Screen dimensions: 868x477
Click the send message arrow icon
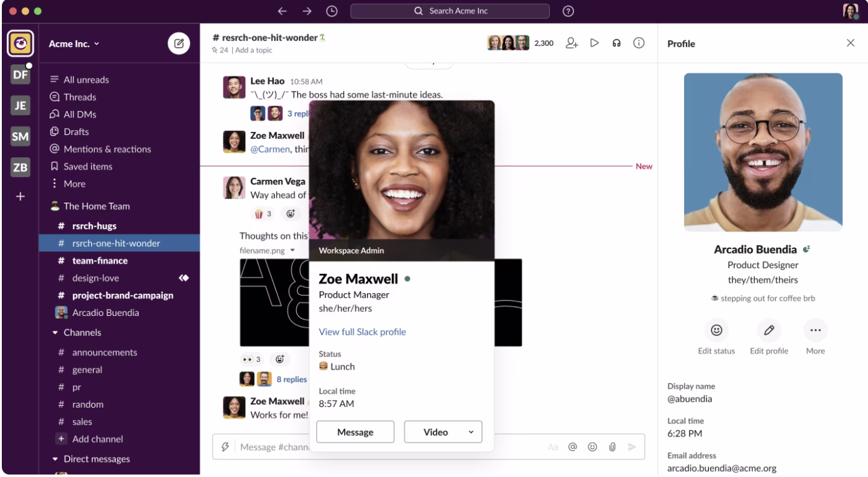tap(631, 447)
